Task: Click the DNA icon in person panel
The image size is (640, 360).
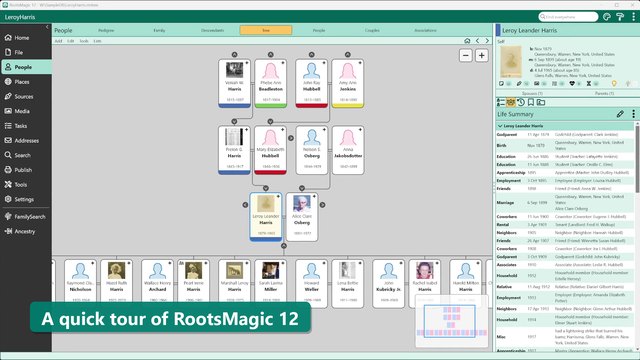Action: click(x=589, y=84)
